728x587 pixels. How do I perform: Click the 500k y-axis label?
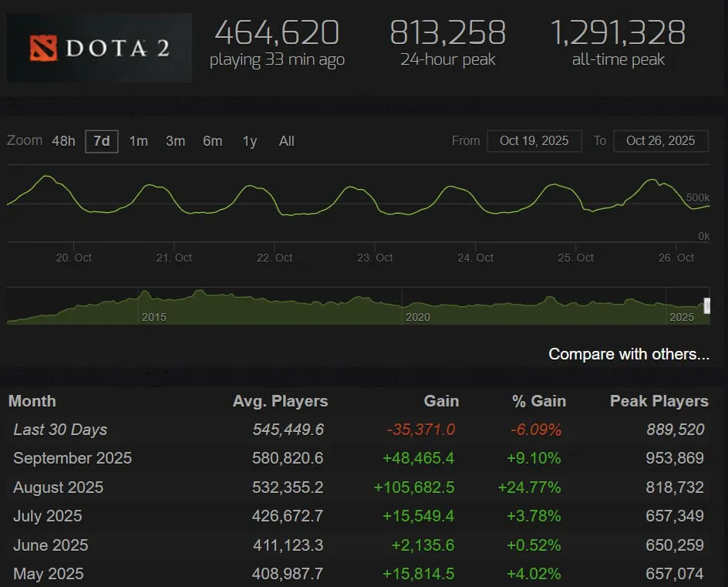[x=698, y=197]
